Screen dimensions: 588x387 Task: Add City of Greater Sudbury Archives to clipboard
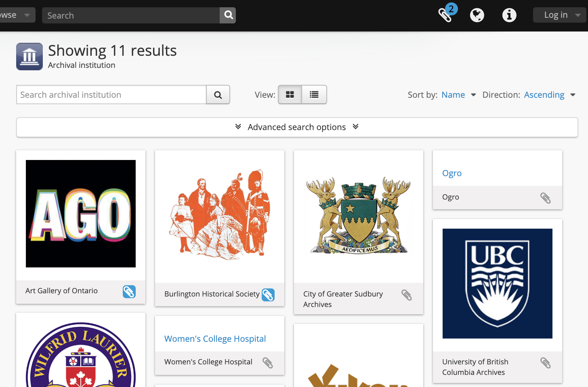pos(407,295)
